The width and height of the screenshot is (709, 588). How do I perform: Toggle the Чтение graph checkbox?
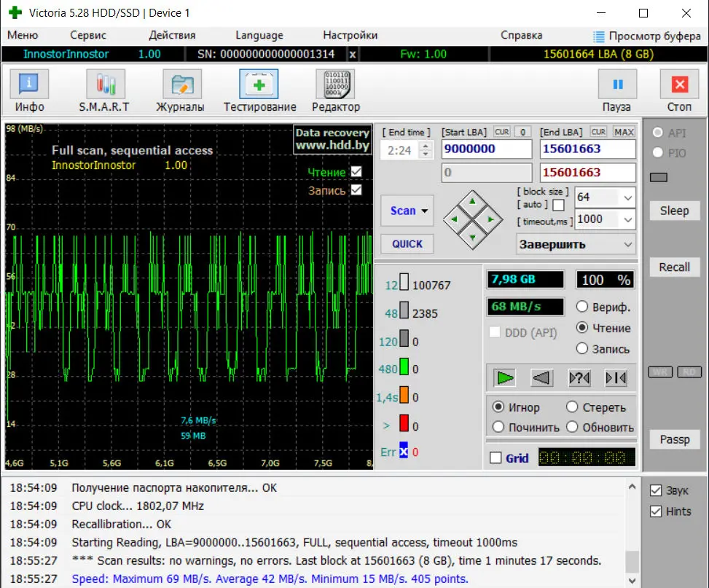(x=356, y=172)
